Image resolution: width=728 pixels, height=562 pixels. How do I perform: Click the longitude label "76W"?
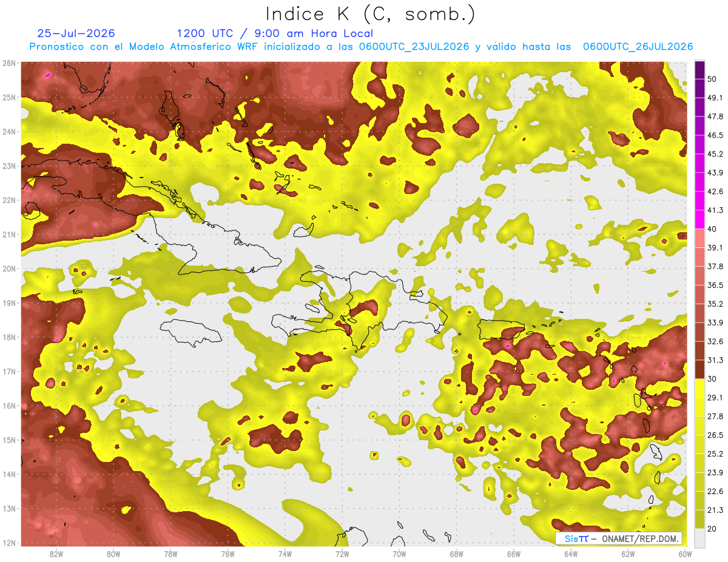[x=228, y=554]
